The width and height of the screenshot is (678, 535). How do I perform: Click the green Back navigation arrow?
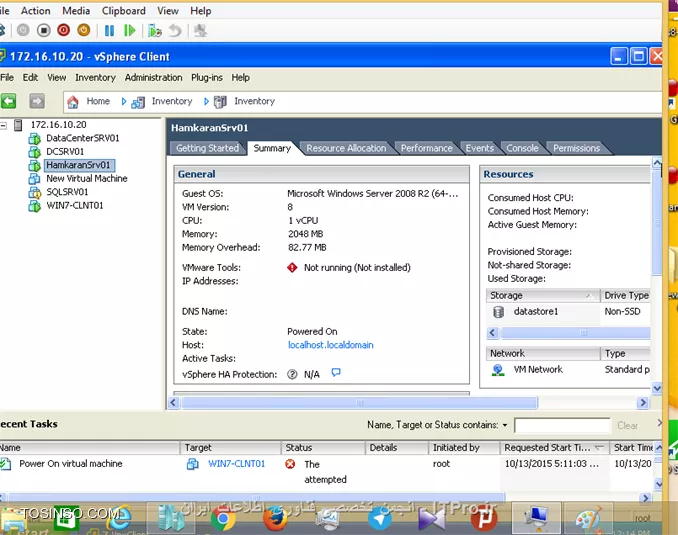8,101
